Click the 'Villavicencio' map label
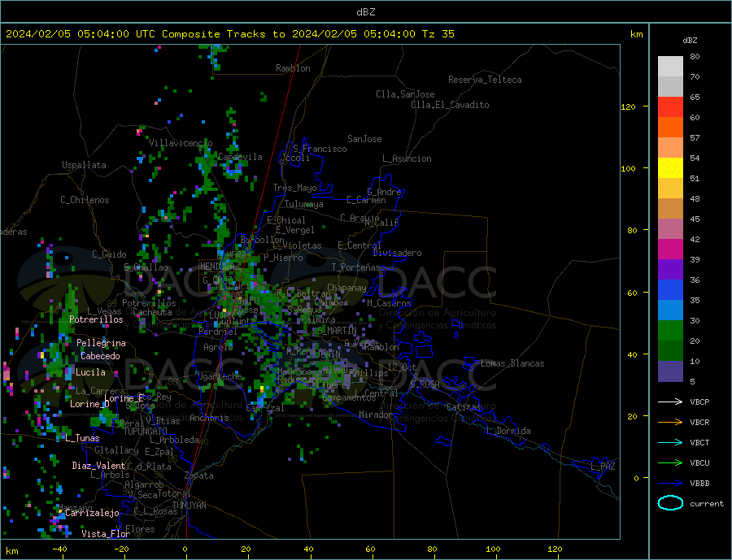Viewport: 732px width, 560px height. click(x=181, y=143)
